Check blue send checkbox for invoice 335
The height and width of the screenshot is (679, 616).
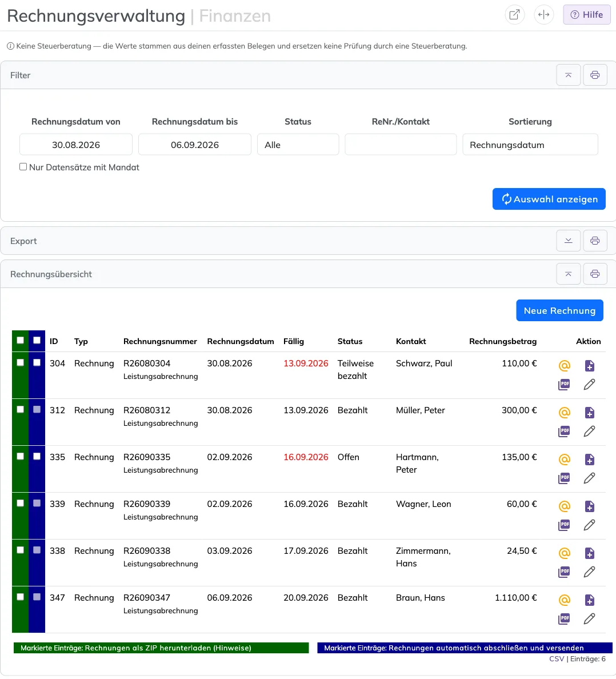pyautogui.click(x=37, y=457)
